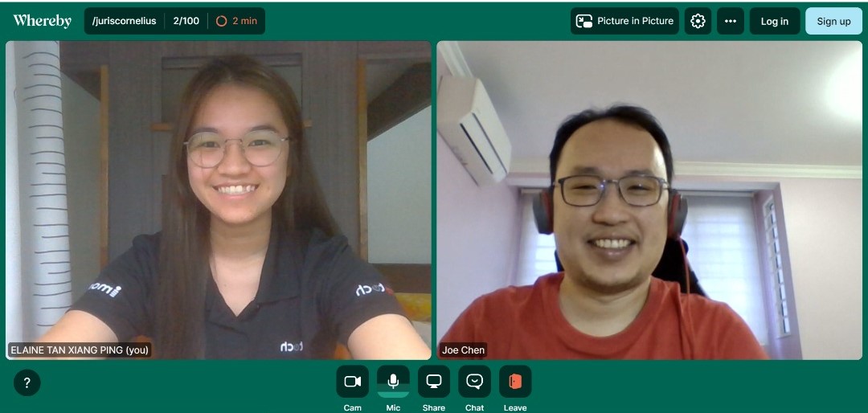Open the Chat panel
The image size is (868, 413).
(474, 382)
